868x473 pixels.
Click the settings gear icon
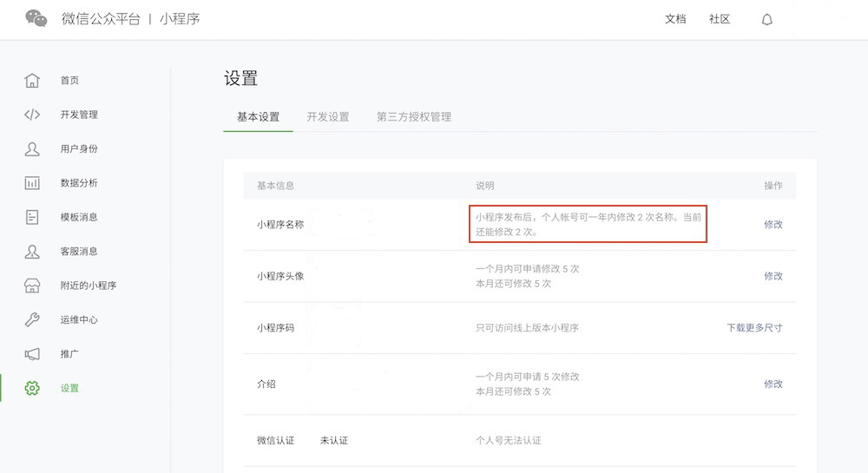pyautogui.click(x=32, y=388)
